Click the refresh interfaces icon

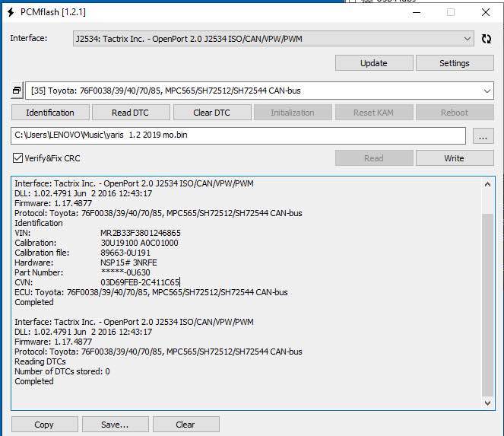(487, 39)
